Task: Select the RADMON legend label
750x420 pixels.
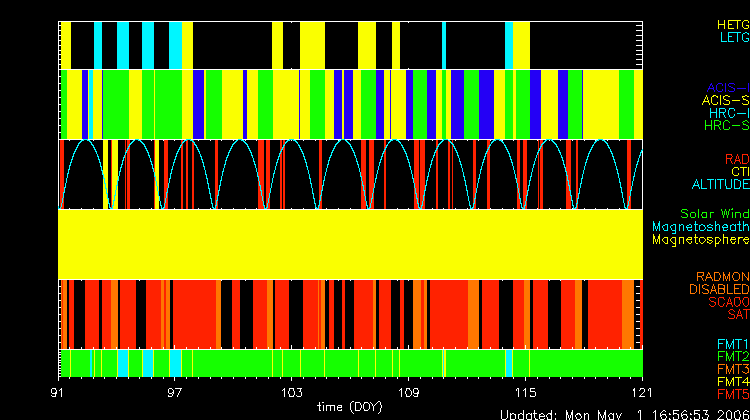Action: coord(723,276)
